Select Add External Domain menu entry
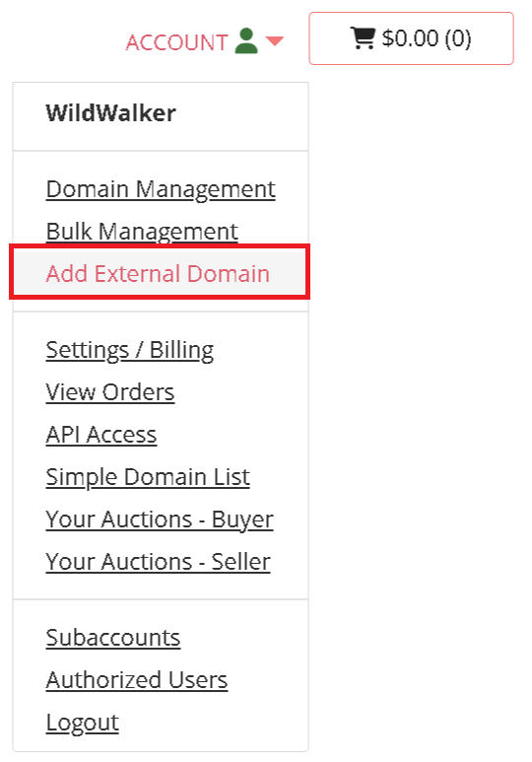This screenshot has width=532, height=762. tap(160, 273)
